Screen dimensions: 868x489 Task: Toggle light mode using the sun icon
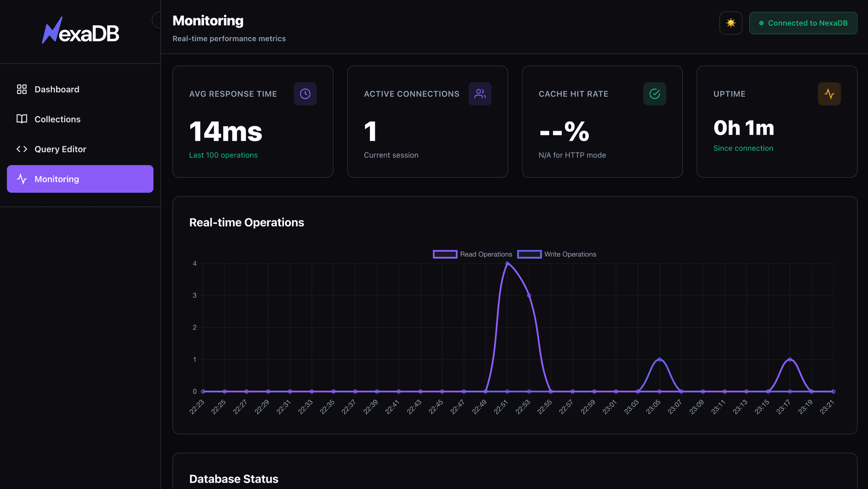[x=731, y=23]
